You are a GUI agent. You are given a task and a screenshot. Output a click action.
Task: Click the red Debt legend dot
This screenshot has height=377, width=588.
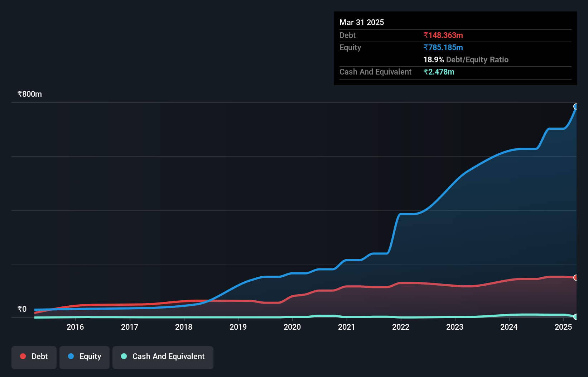coord(23,356)
